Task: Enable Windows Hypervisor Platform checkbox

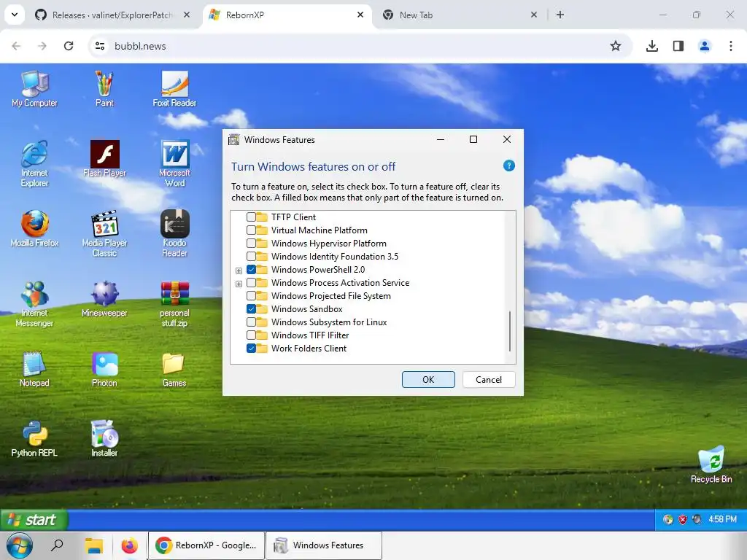Action: (x=251, y=243)
